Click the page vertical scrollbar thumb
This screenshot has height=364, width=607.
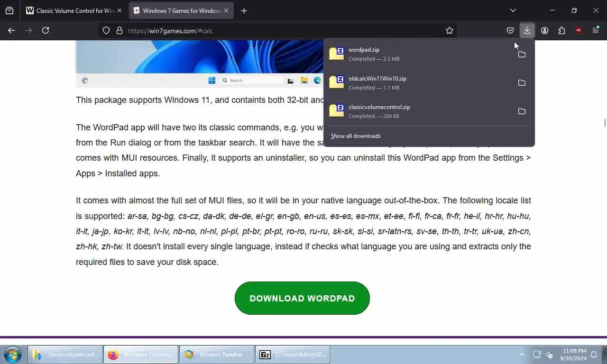pos(605,123)
